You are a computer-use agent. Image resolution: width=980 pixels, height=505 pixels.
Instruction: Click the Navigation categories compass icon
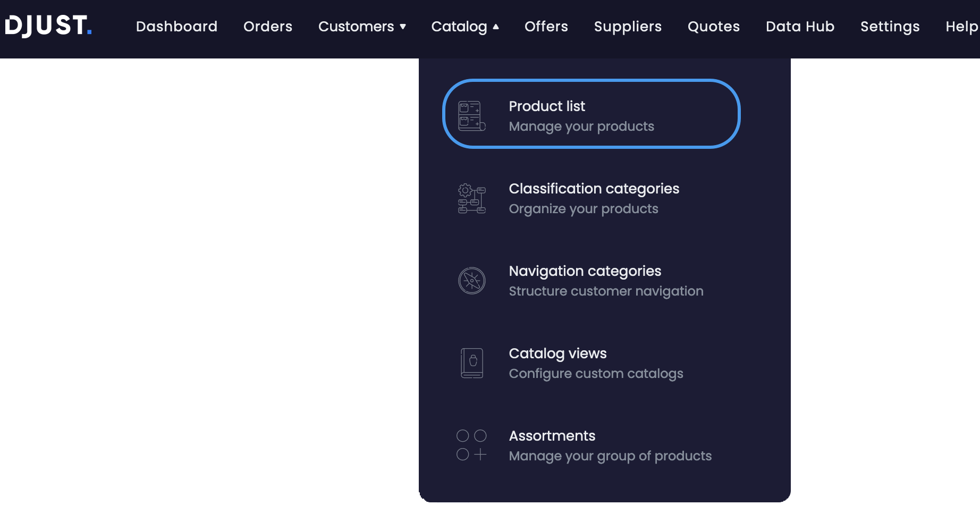[471, 281]
